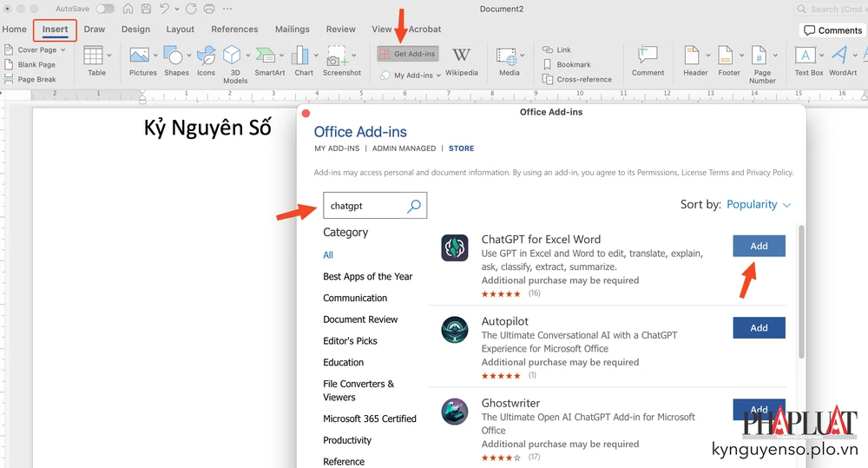Open the undo history dropdown arrow
Screen dimensions: 868x468
pos(177,10)
